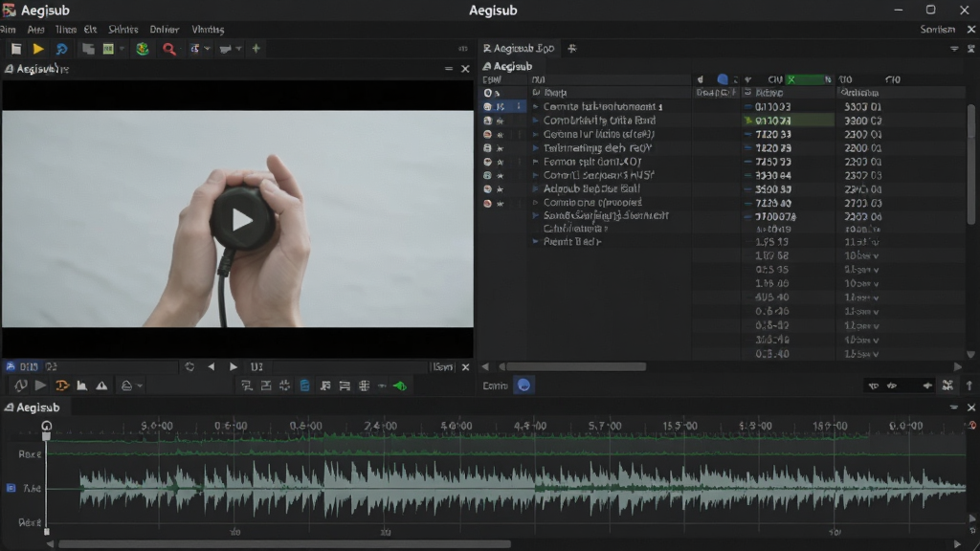The image size is (980, 551).
Task: Expand the "Remt Bedr" row in the list
Action: coord(535,241)
